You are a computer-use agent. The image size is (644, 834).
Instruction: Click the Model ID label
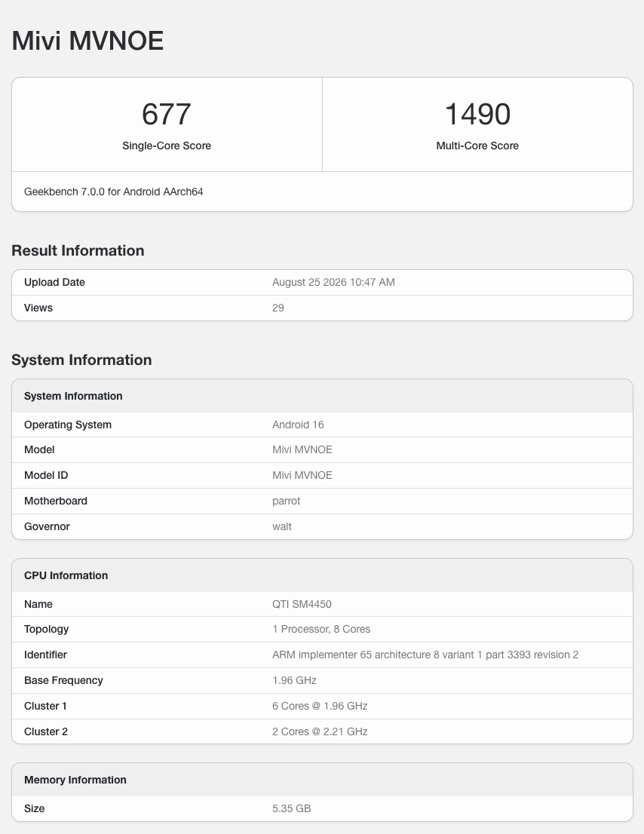pos(46,476)
